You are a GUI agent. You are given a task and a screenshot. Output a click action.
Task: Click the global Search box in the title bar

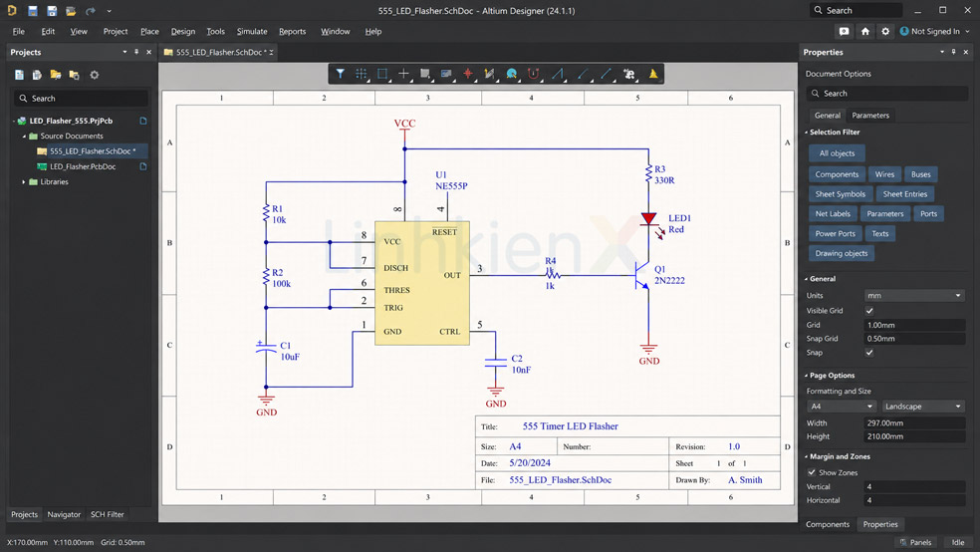pyautogui.click(x=856, y=11)
